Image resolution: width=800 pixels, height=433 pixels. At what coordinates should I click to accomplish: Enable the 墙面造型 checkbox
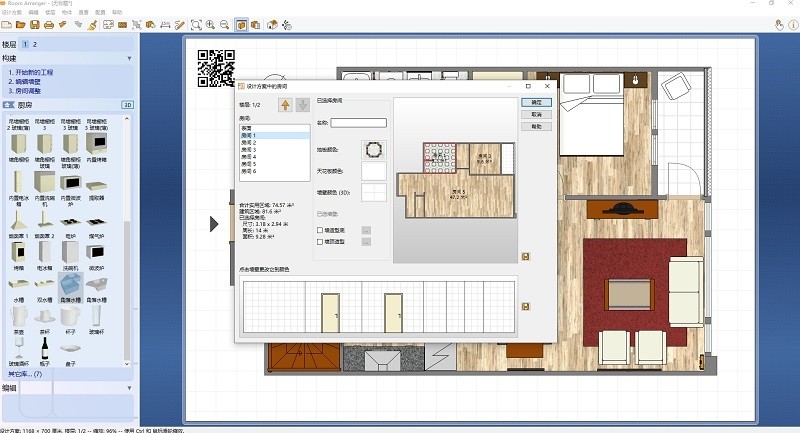pos(319,241)
